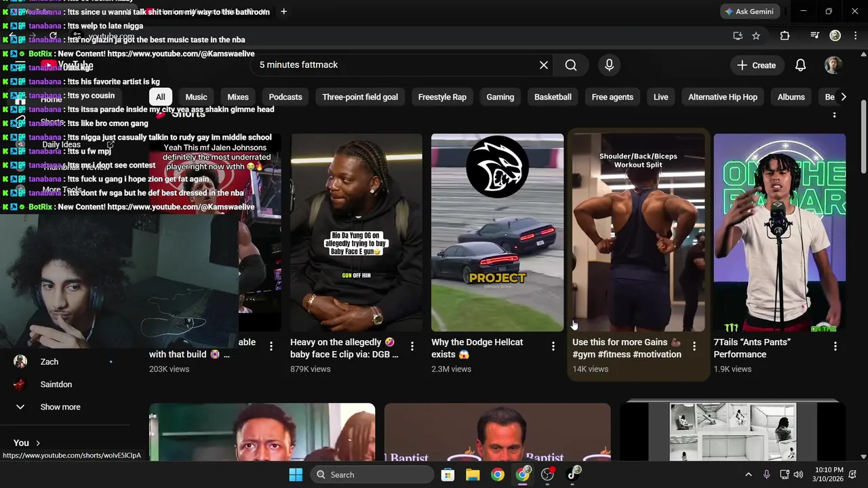Show hidden system tray icons
The height and width of the screenshot is (488, 868).
[748, 474]
